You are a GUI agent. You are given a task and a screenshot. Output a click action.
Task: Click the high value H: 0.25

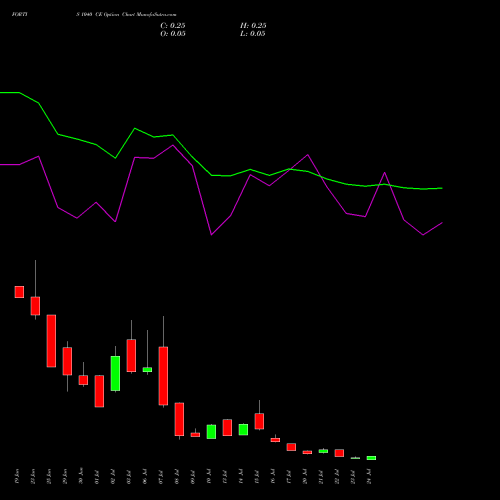pos(253,26)
